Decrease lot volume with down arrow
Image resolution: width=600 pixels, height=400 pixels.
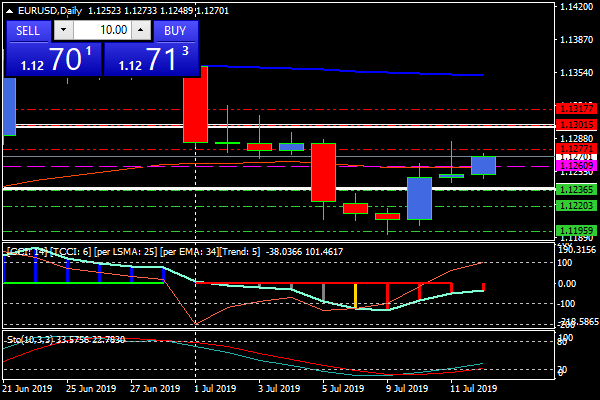point(64,30)
